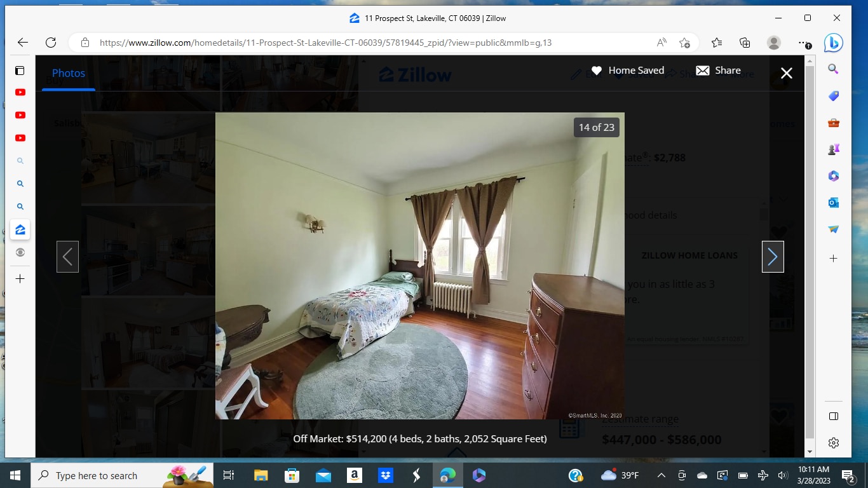
Task: View site information lock icon
Action: point(85,43)
